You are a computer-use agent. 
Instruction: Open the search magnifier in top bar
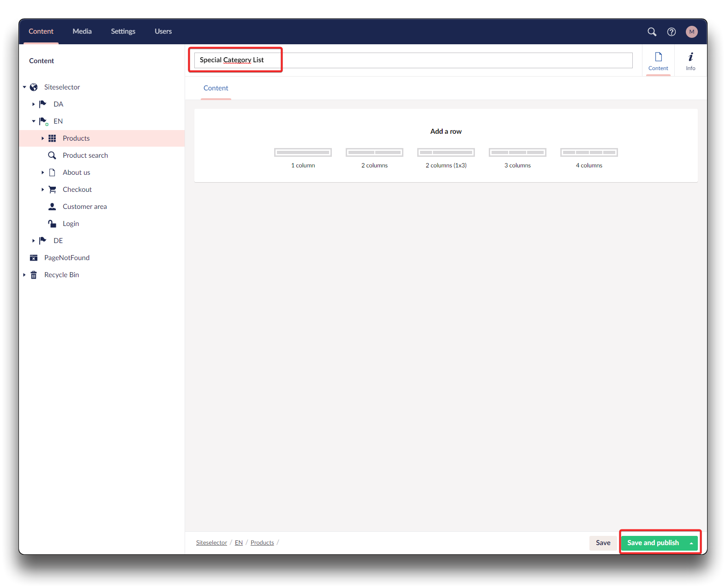coord(652,32)
